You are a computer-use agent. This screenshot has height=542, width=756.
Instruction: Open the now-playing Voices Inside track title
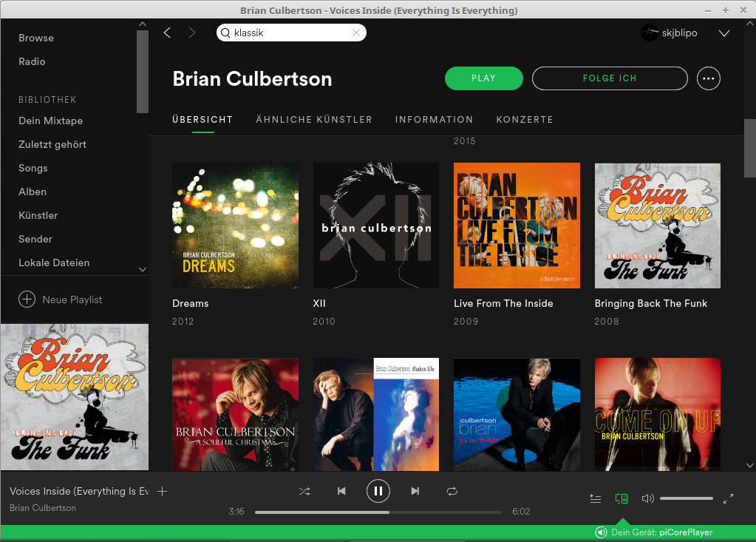tap(80, 492)
